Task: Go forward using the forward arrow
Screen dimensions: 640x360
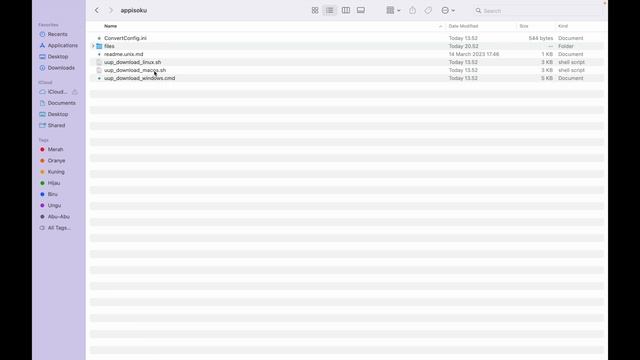Action: pos(111,10)
